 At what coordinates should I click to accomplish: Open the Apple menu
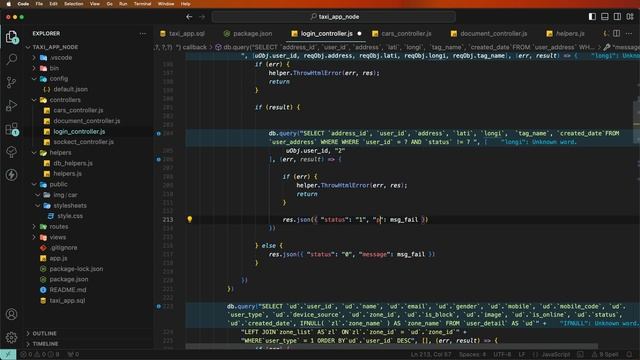click(x=8, y=4)
